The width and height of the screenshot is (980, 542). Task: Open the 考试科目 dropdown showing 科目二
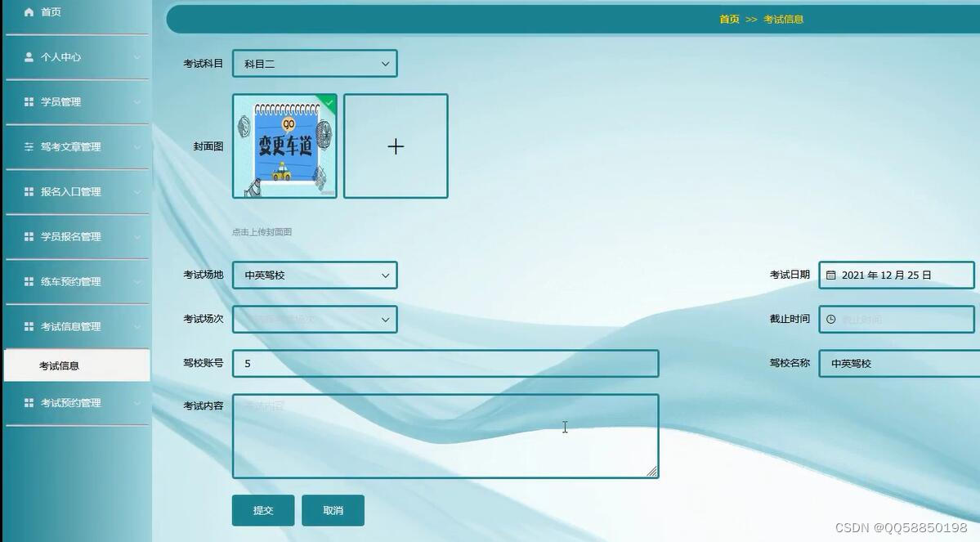pos(315,62)
